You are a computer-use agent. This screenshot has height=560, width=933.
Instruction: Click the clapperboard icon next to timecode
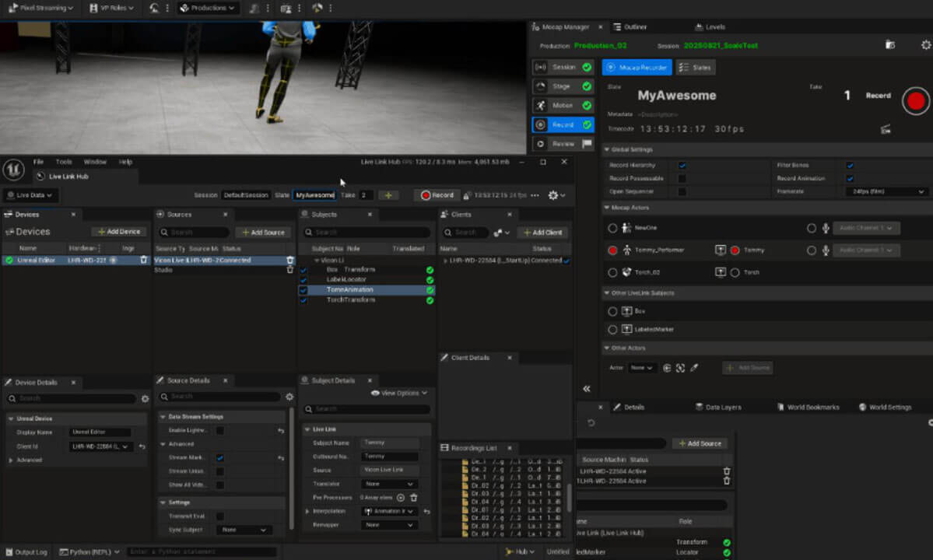coord(886,129)
